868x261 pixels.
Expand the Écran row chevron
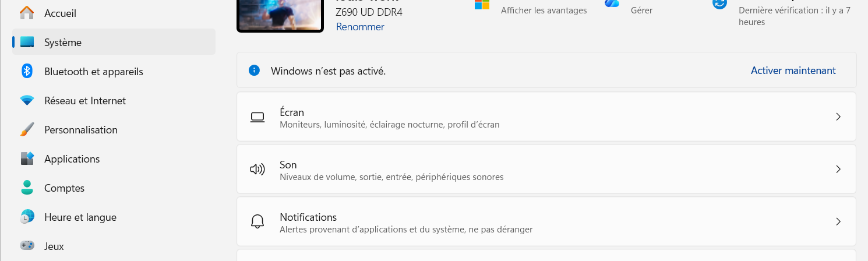click(x=838, y=117)
